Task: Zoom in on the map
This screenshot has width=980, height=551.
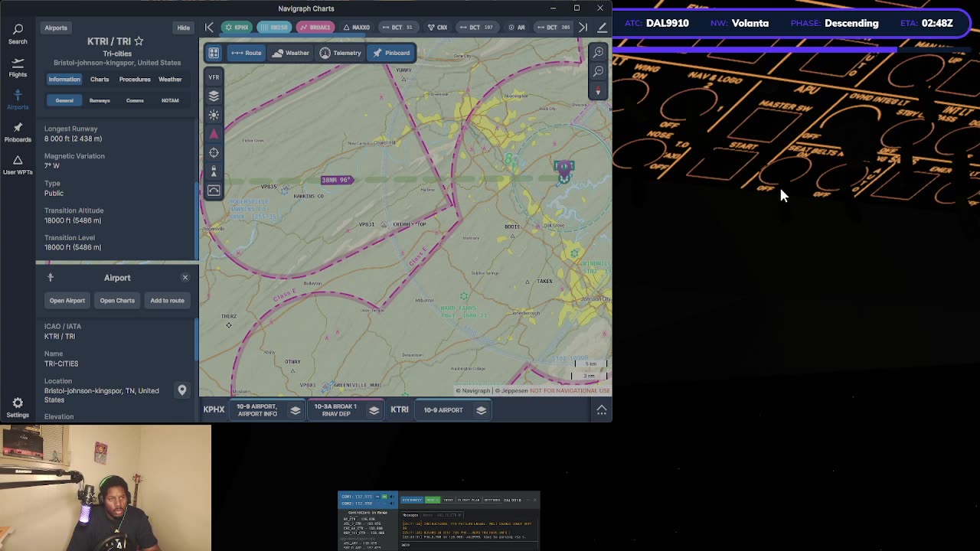Action: tap(598, 52)
